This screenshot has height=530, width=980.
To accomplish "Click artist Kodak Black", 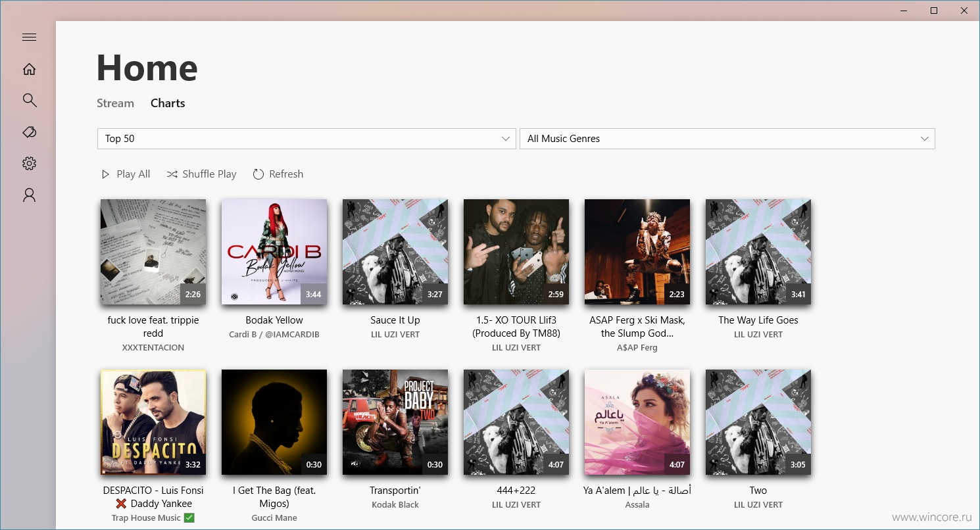I will (395, 505).
